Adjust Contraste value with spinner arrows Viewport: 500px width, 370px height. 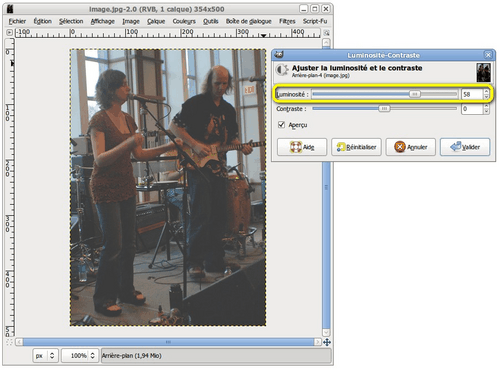486,109
